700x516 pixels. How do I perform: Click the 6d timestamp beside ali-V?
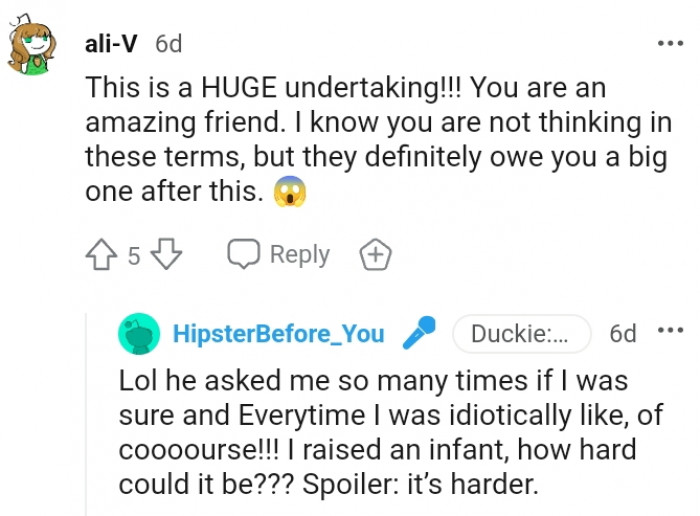168,44
